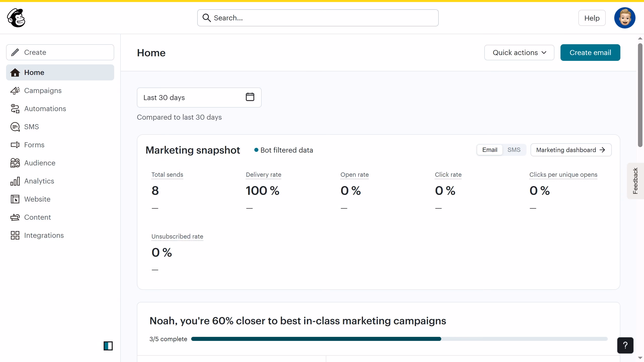Open the user profile avatar
This screenshot has width=644, height=362.
pyautogui.click(x=625, y=18)
